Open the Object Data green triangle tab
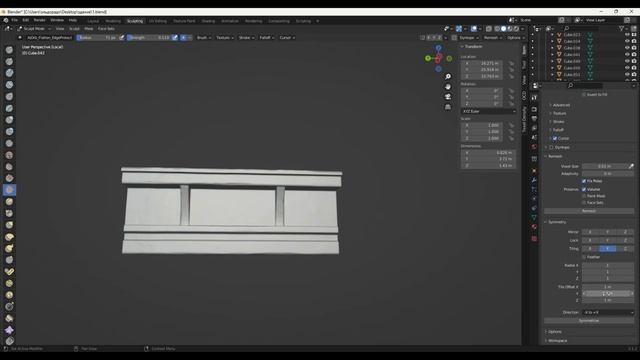The width and height of the screenshot is (640, 360). coord(534,218)
